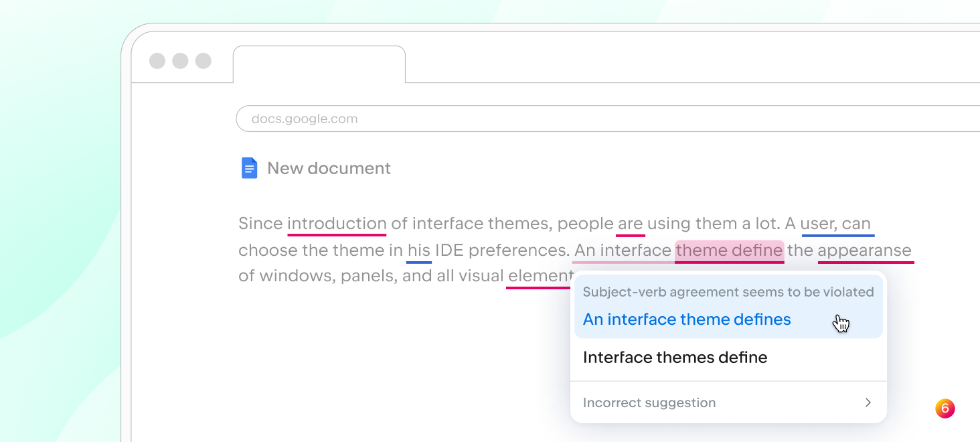Click the docs.google.com address bar
The width and height of the screenshot is (980, 442).
[x=608, y=119]
